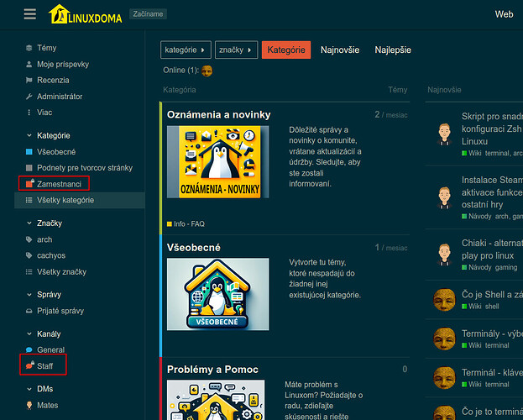Click the Všetky značky list icon
This screenshot has height=420, width=523.
click(29, 272)
